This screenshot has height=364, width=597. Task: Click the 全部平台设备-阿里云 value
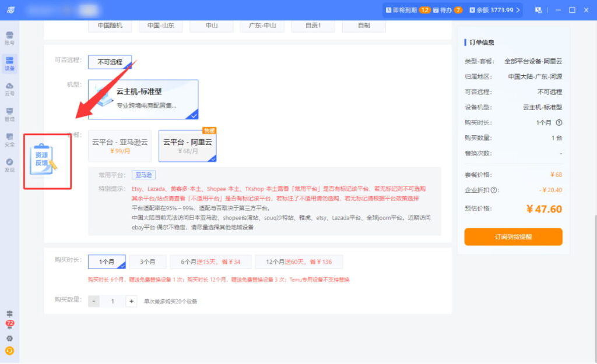pos(533,61)
